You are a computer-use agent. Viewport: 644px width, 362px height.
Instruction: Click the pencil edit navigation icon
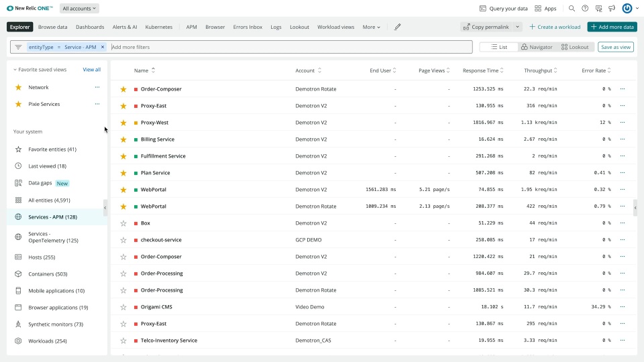pyautogui.click(x=397, y=27)
